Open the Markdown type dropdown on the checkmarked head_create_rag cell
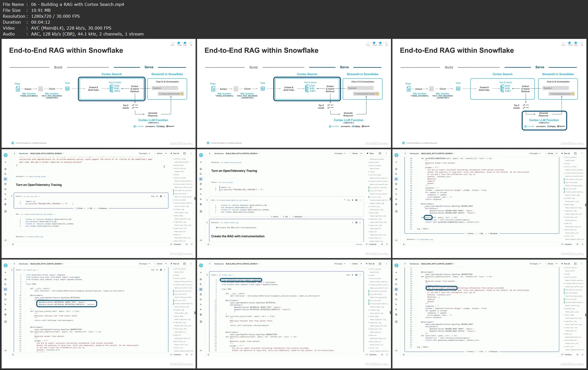The image size is (588, 370). [x=215, y=223]
